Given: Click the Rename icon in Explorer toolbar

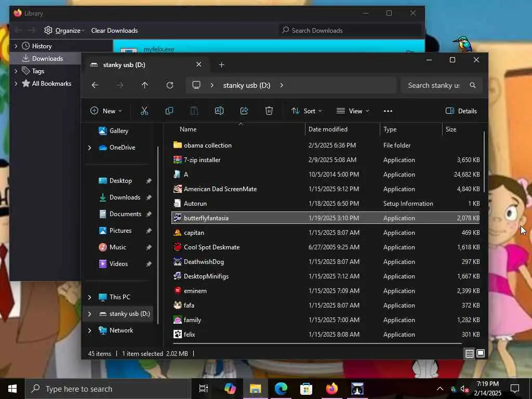Looking at the screenshot, I should pos(219,111).
